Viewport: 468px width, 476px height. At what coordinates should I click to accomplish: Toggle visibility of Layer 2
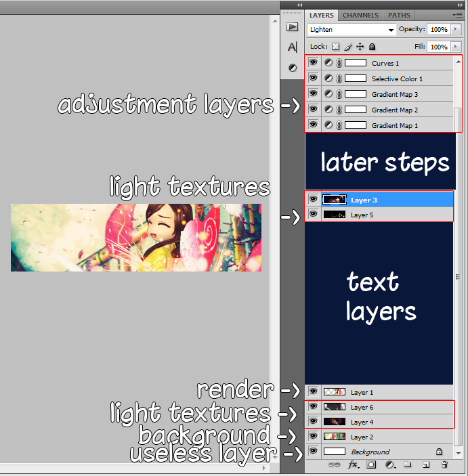(x=313, y=436)
